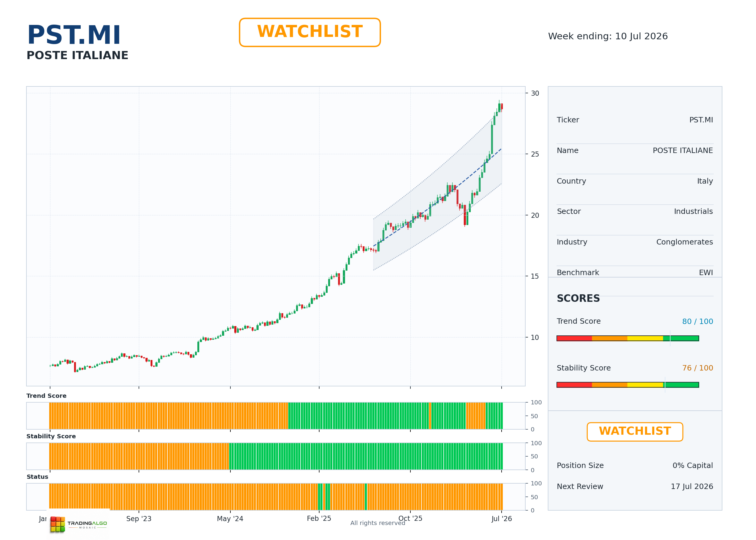
Task: Click the '17 Jul 2026' next review date
Action: click(x=692, y=487)
